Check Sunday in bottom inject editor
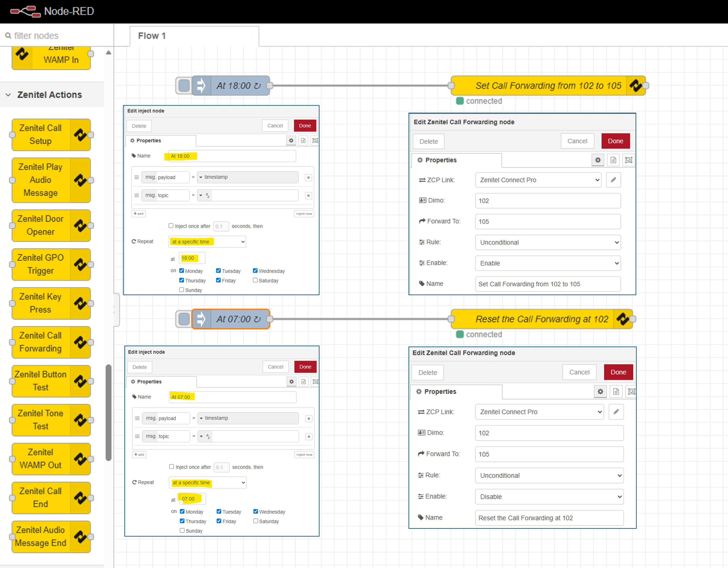This screenshot has height=568, width=728. (182, 530)
